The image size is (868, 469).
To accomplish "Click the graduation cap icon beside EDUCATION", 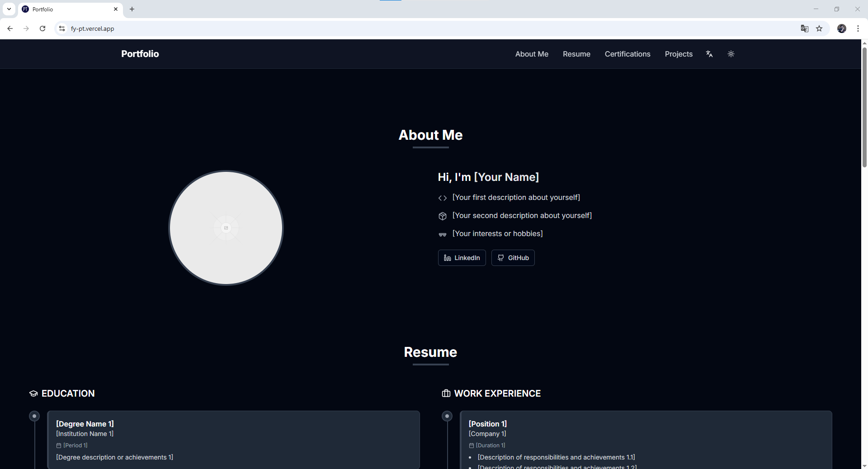I will (33, 393).
